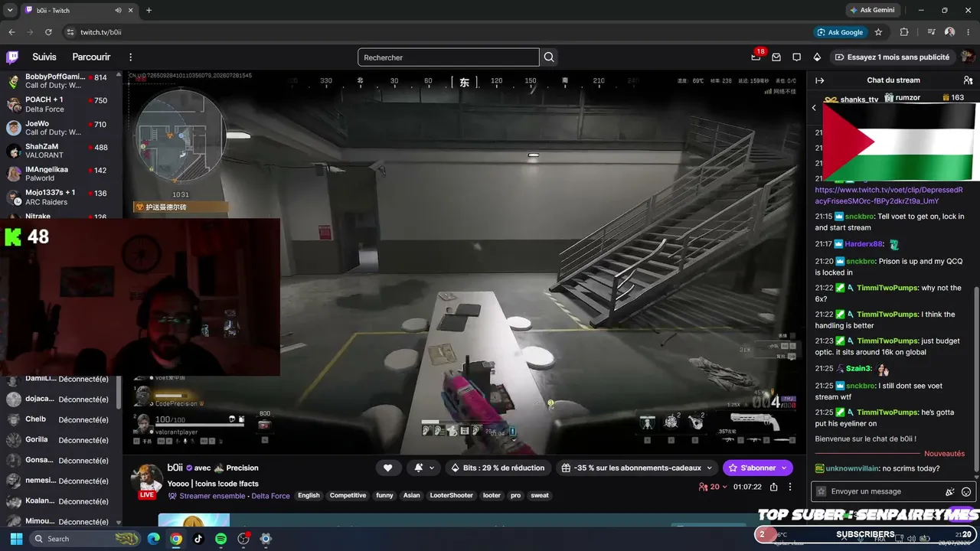Click the Streamer ensemble link
Viewport: 980px width, 551px height.
pyautogui.click(x=213, y=496)
